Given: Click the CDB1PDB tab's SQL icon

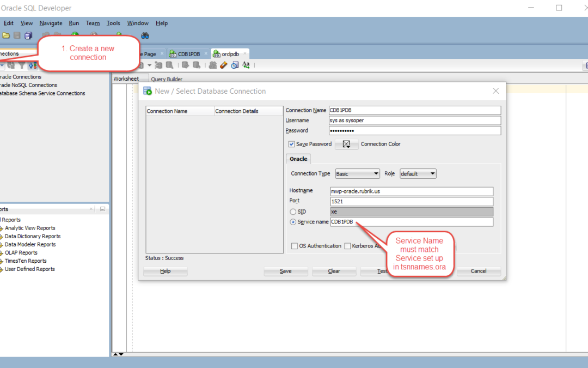Looking at the screenshot, I should coord(173,54).
